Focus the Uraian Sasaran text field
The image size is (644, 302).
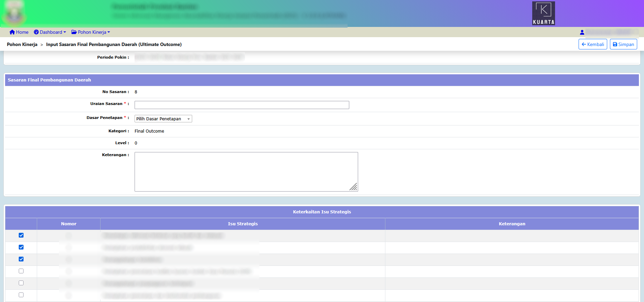[242, 105]
